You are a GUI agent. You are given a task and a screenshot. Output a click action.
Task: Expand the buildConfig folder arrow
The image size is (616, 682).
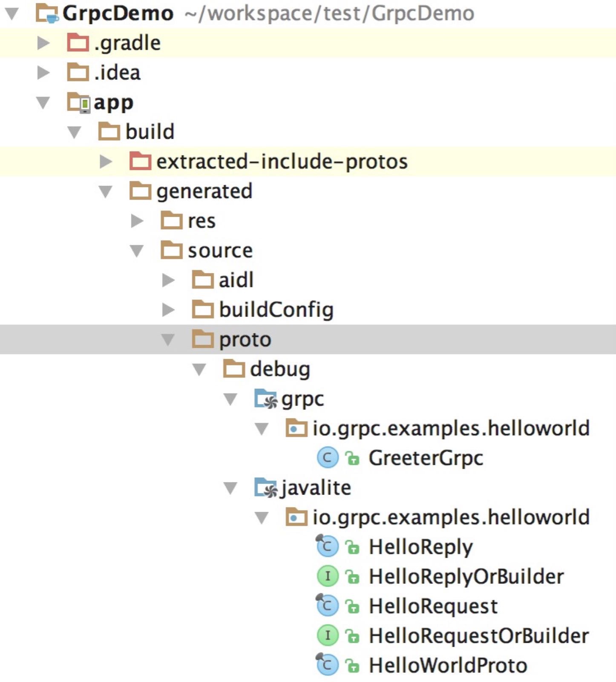[x=168, y=310]
